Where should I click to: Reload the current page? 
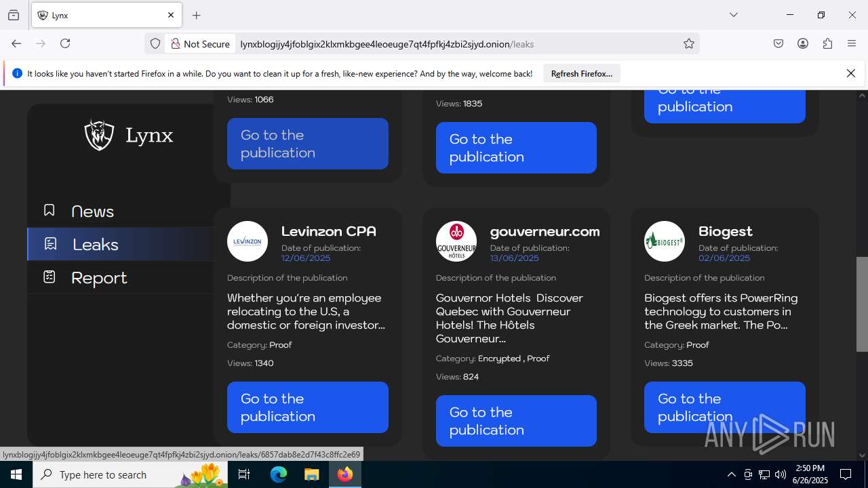(x=65, y=43)
